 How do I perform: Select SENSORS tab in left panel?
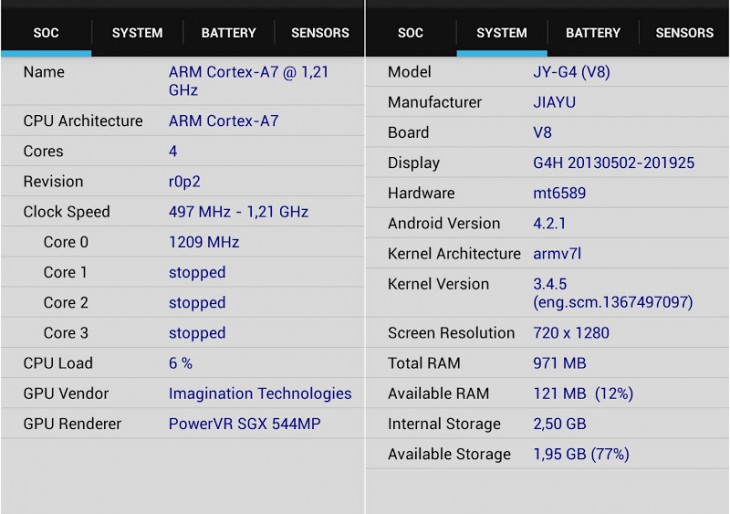pos(320,33)
